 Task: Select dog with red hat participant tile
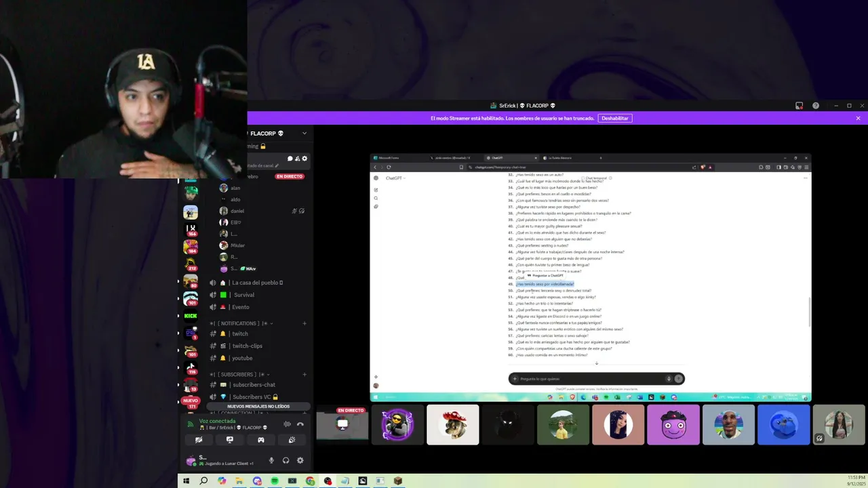click(453, 425)
